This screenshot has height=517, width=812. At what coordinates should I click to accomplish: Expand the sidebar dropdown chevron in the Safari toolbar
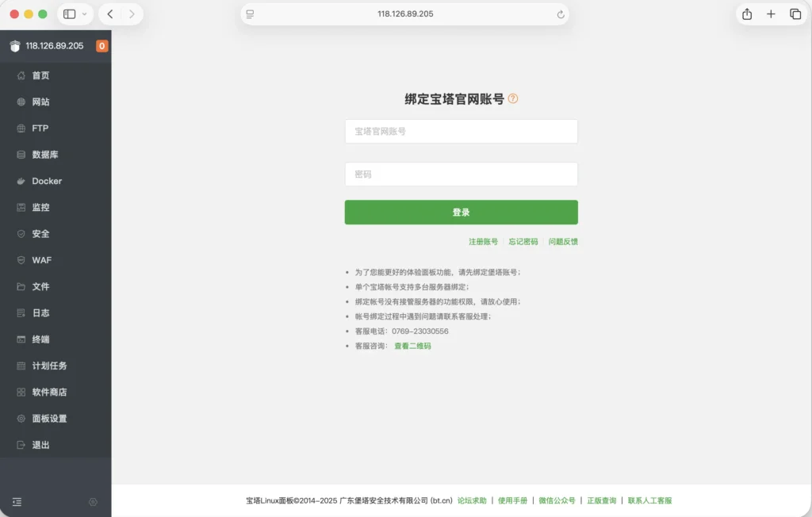[x=84, y=14]
